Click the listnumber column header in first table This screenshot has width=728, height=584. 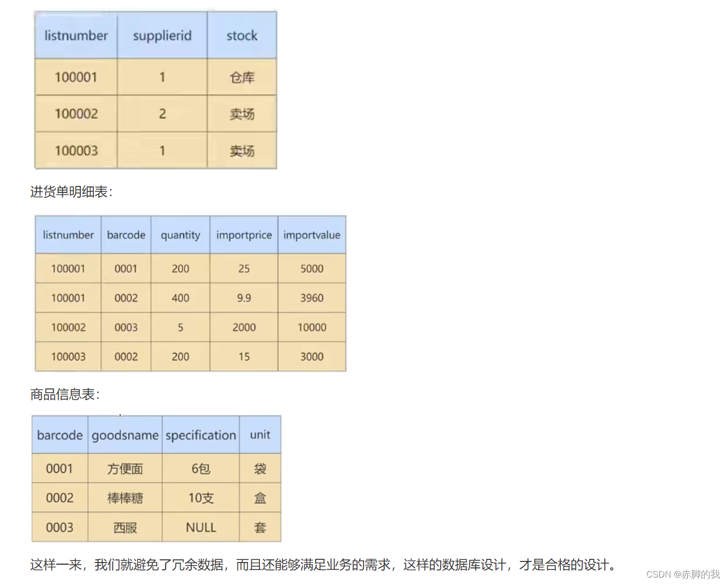75,35
